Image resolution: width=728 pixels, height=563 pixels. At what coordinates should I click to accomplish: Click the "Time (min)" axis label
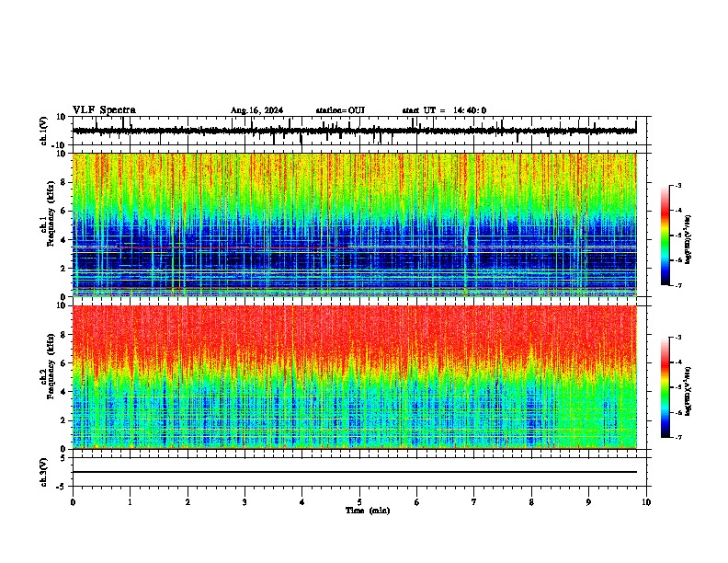pyautogui.click(x=368, y=511)
